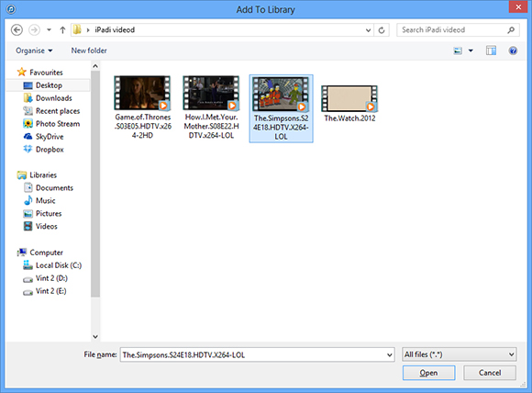Select Desktop in Favourites
This screenshot has width=532, height=393.
pos(48,85)
